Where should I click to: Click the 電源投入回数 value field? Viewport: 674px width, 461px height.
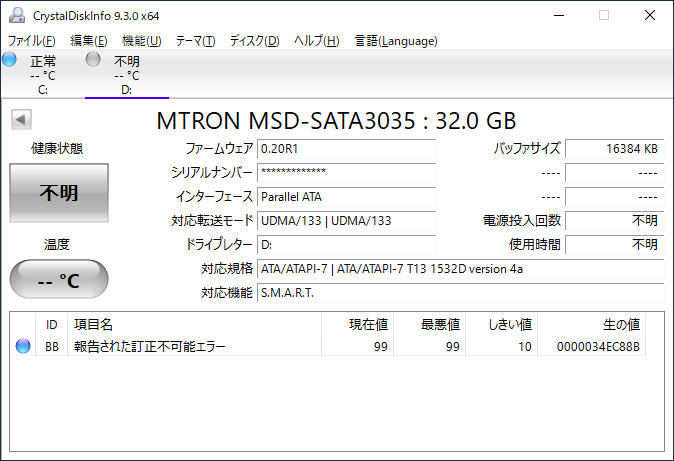tap(615, 221)
